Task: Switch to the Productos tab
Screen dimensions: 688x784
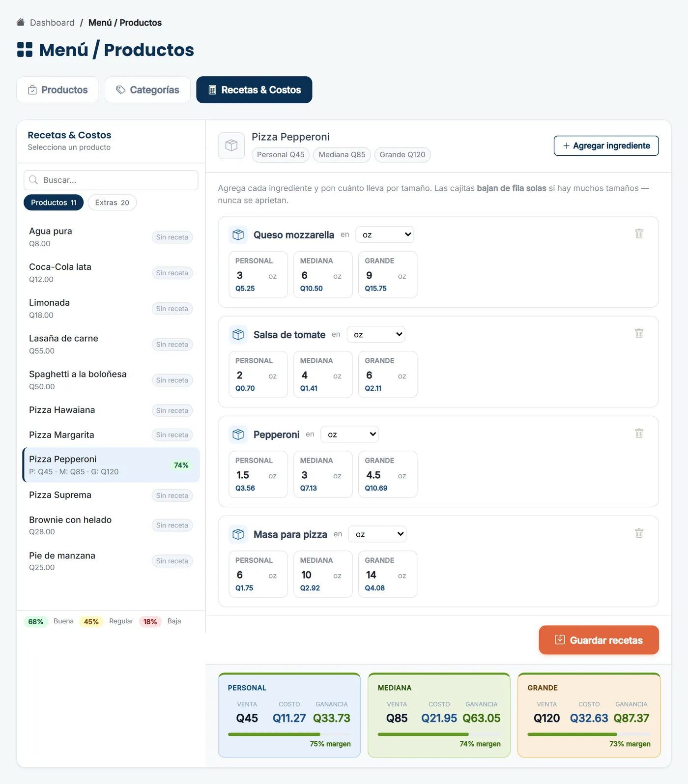Action: click(58, 90)
